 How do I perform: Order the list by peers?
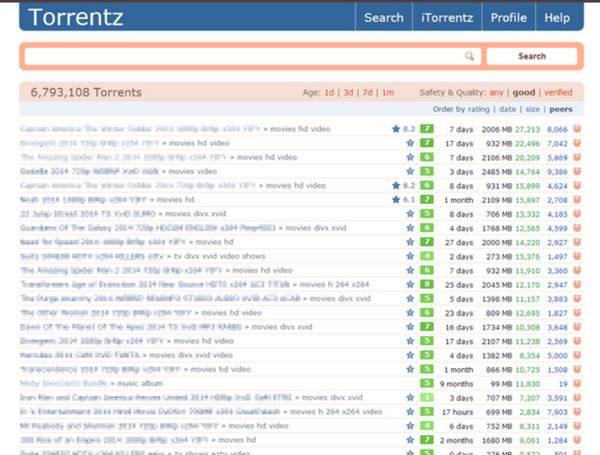[561, 109]
